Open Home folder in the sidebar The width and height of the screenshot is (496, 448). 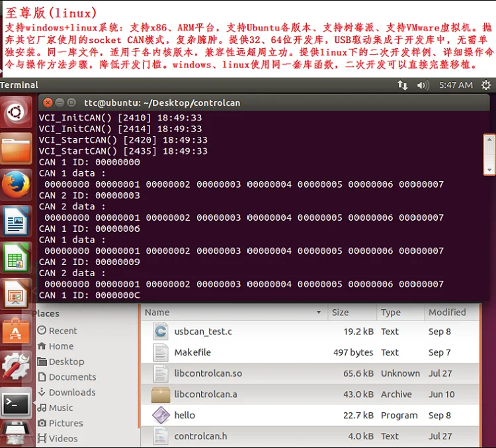[61, 346]
